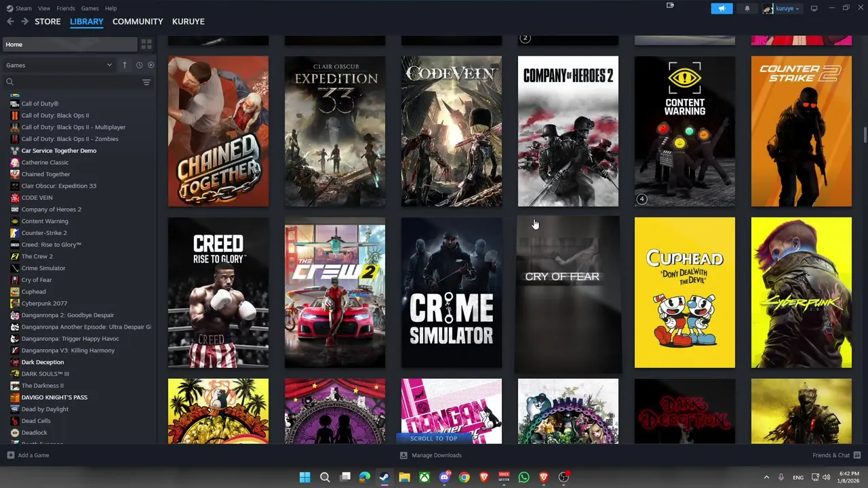Switch to Big Picture mode icon
Viewport: 868px width, 488px height.
814,8
